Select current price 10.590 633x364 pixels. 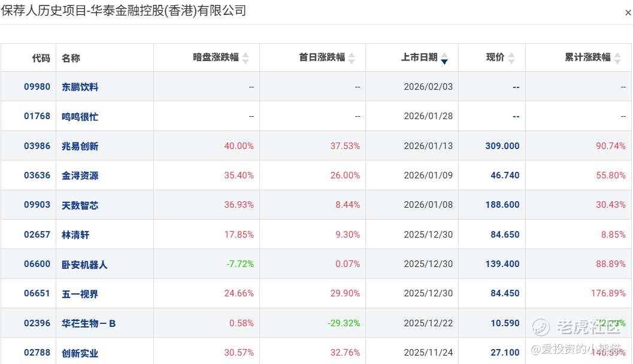[x=505, y=323]
